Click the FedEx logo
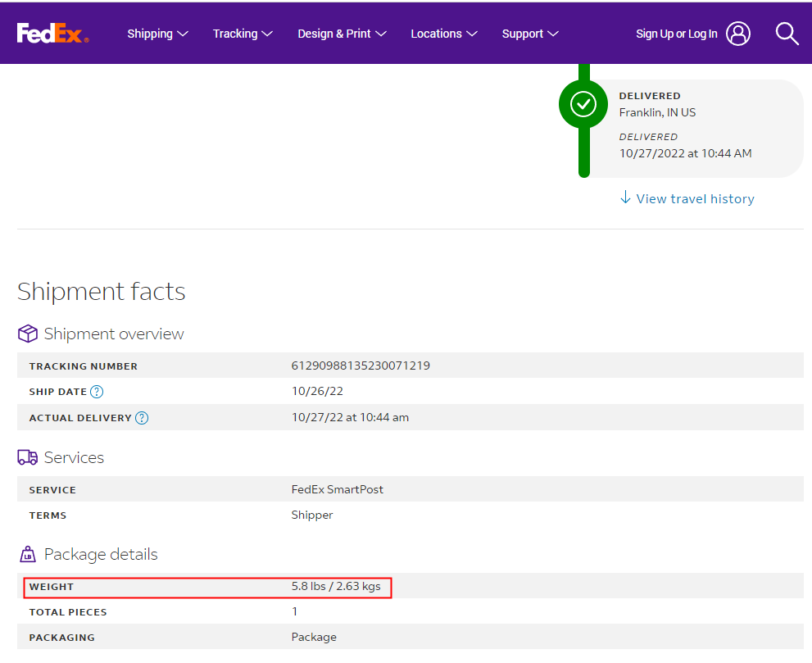The width and height of the screenshot is (812, 663). (x=52, y=34)
